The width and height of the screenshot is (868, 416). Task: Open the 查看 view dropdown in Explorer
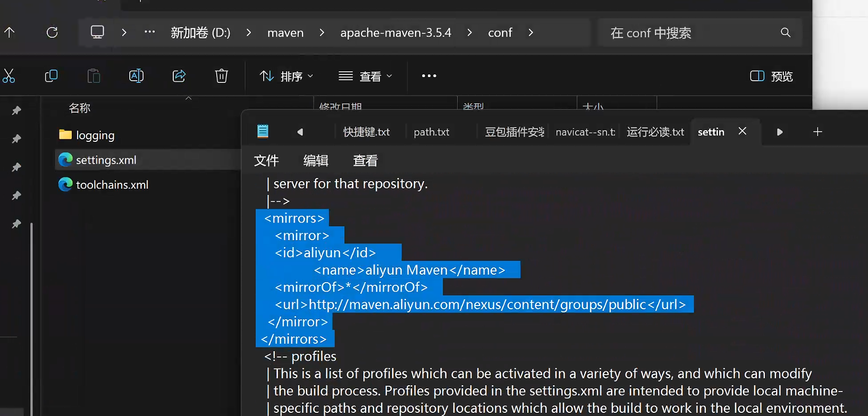click(366, 76)
